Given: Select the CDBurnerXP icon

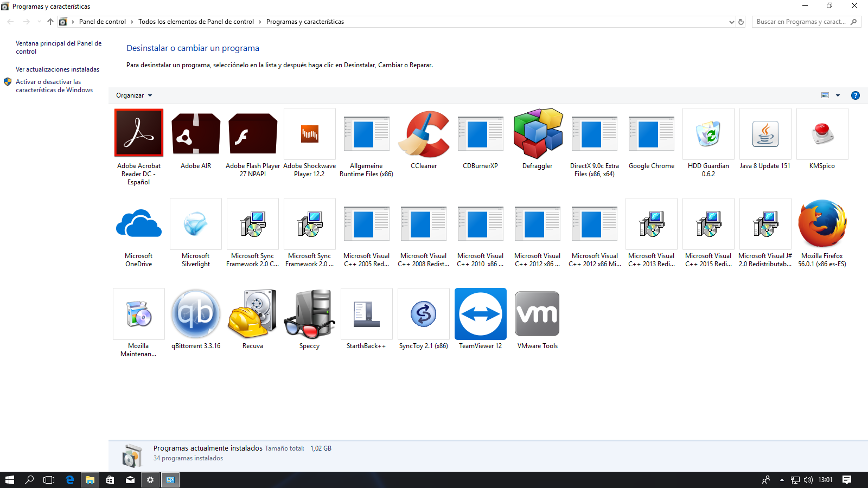Looking at the screenshot, I should (481, 134).
